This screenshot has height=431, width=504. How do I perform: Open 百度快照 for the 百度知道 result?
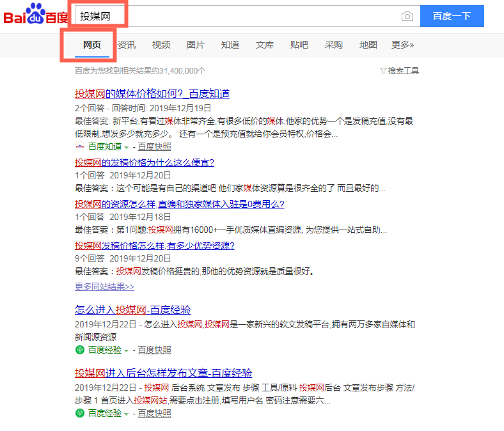(154, 146)
